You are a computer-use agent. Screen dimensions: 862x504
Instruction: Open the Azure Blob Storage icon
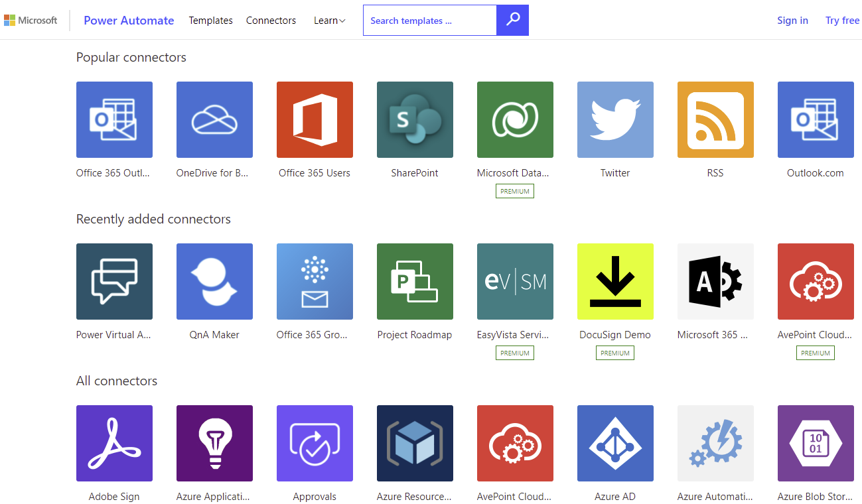[816, 444]
